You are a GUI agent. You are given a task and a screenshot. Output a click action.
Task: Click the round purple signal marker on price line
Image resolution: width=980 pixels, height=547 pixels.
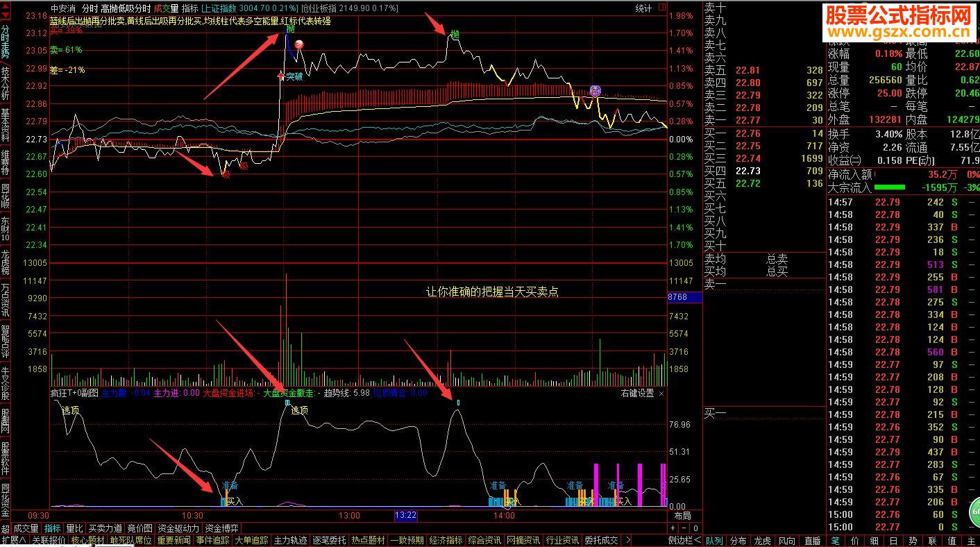pyautogui.click(x=595, y=90)
